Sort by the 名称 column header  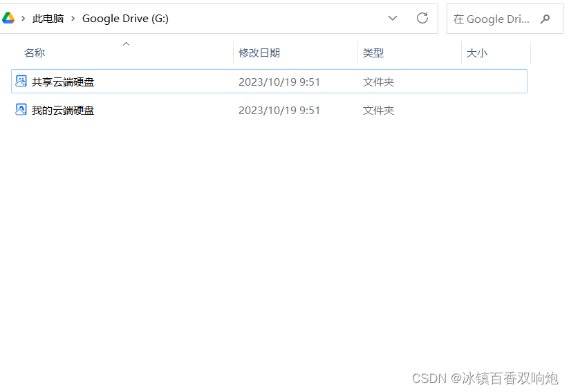(35, 53)
